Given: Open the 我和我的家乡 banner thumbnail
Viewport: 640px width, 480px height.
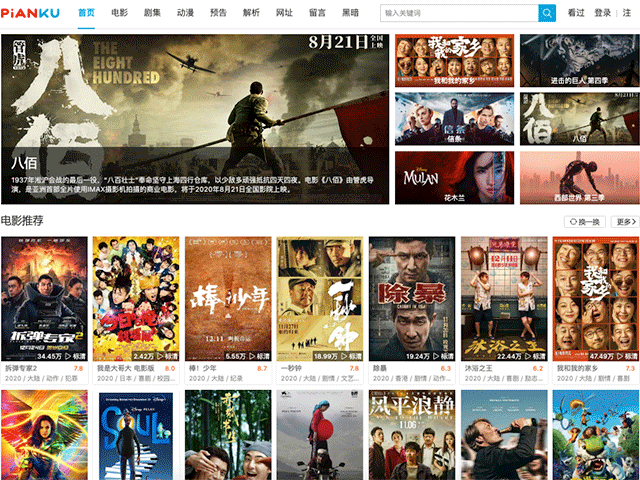Looking at the screenshot, I should click(x=454, y=60).
